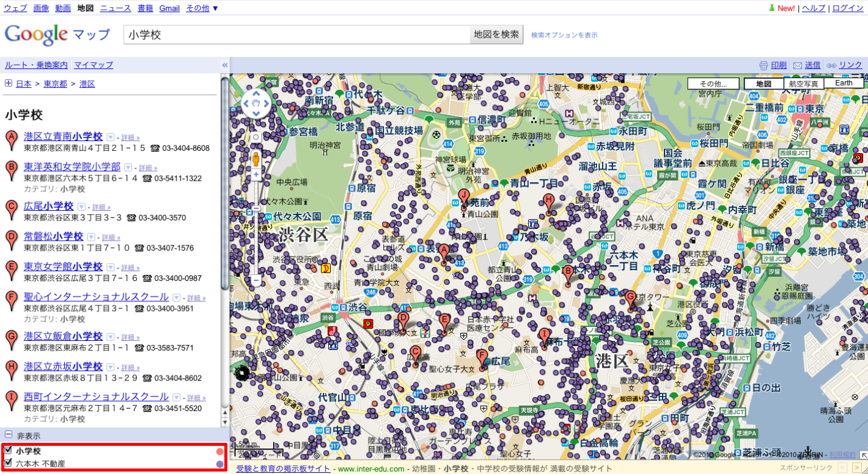Pan the map down using the south arrow
The image size is (868, 474).
tap(256, 115)
